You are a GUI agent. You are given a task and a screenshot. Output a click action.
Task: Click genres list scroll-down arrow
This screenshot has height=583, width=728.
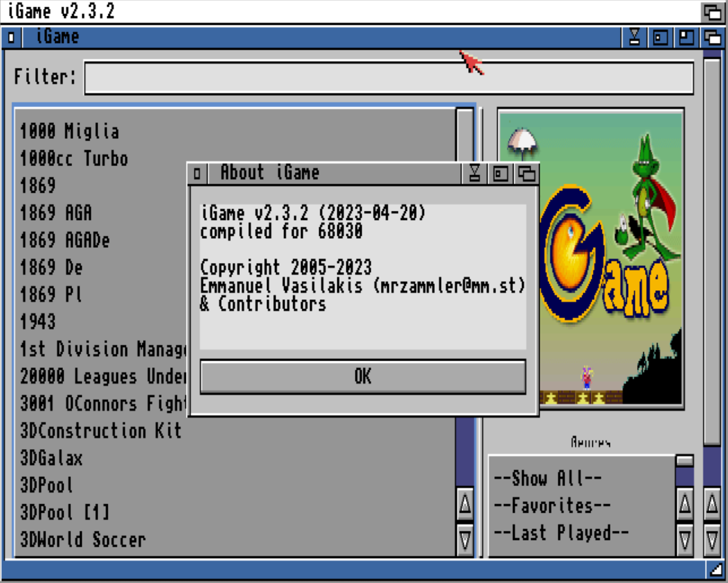pyautogui.click(x=685, y=539)
